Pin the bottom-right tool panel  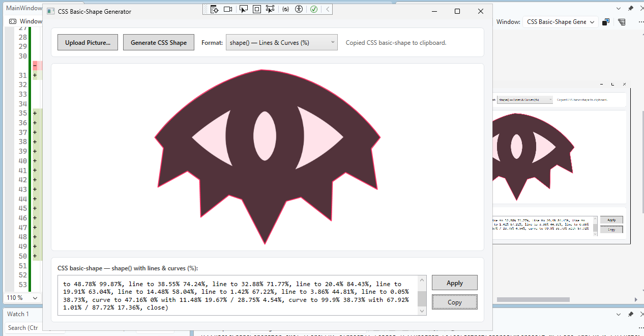pyautogui.click(x=631, y=314)
